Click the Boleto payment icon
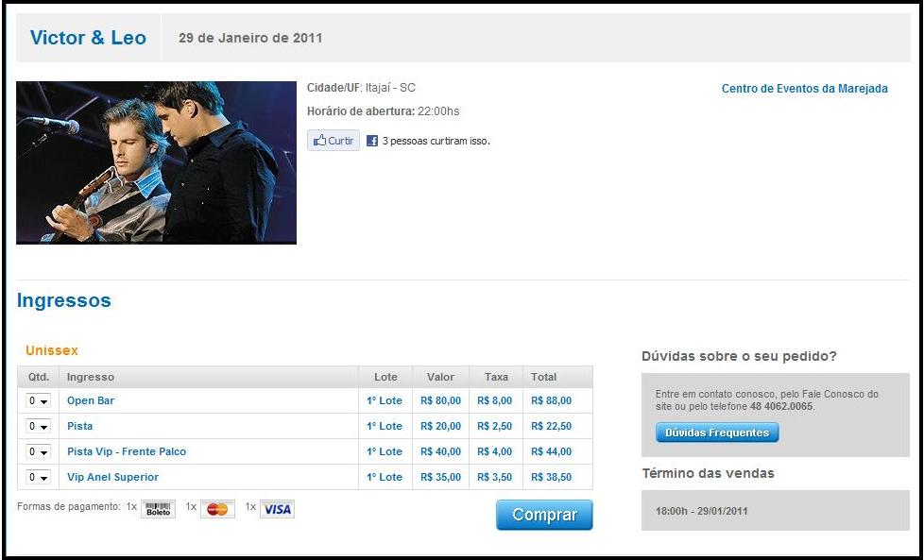924x560 pixels. 158,509
